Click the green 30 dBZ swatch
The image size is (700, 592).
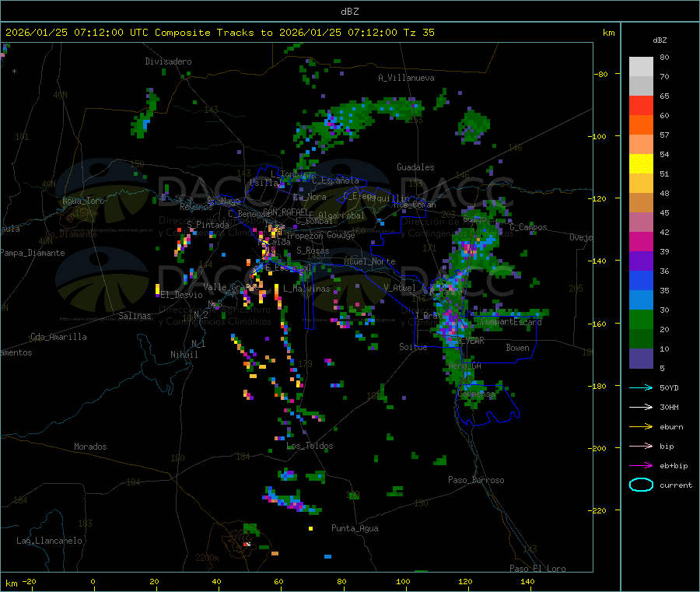click(x=641, y=319)
